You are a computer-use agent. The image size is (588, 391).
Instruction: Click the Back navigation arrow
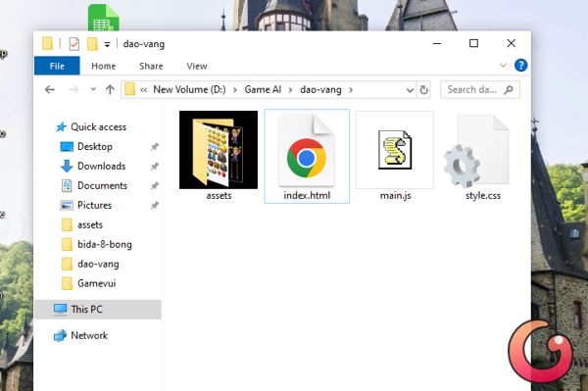[50, 89]
